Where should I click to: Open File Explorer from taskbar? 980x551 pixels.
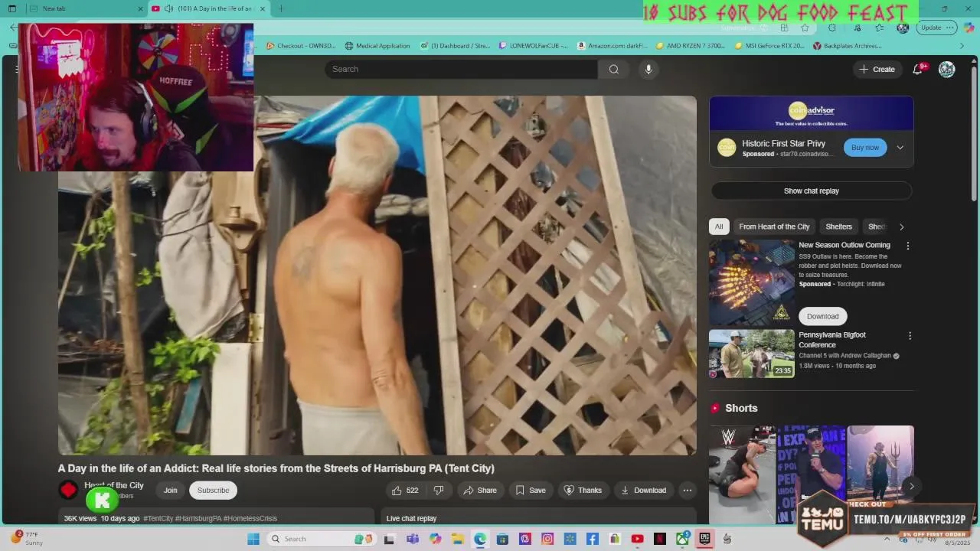point(458,539)
